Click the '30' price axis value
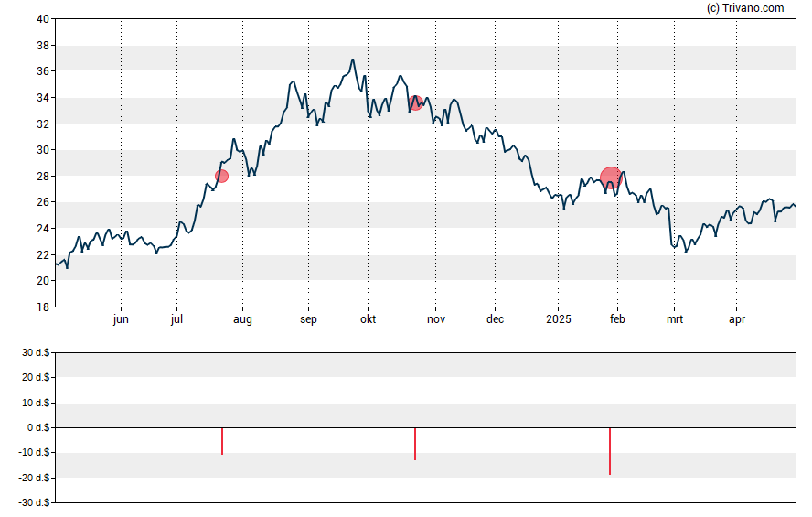812x517 pixels. (43, 150)
